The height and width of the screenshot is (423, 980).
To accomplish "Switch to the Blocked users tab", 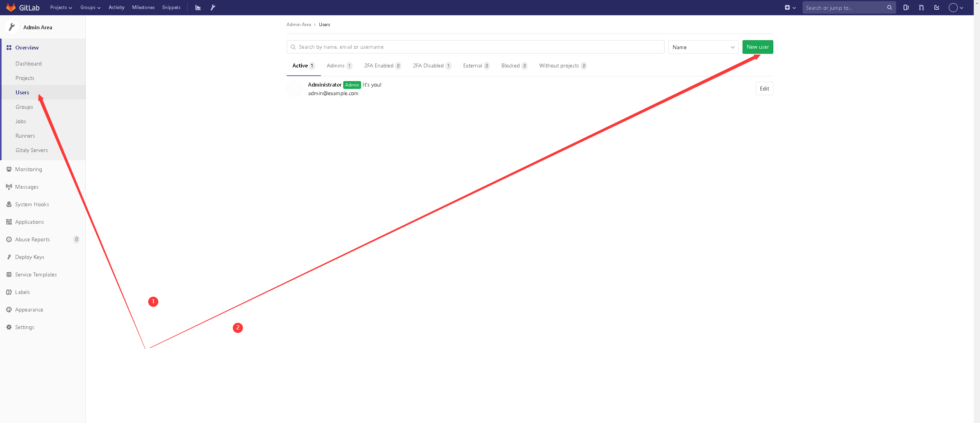I will pos(514,66).
